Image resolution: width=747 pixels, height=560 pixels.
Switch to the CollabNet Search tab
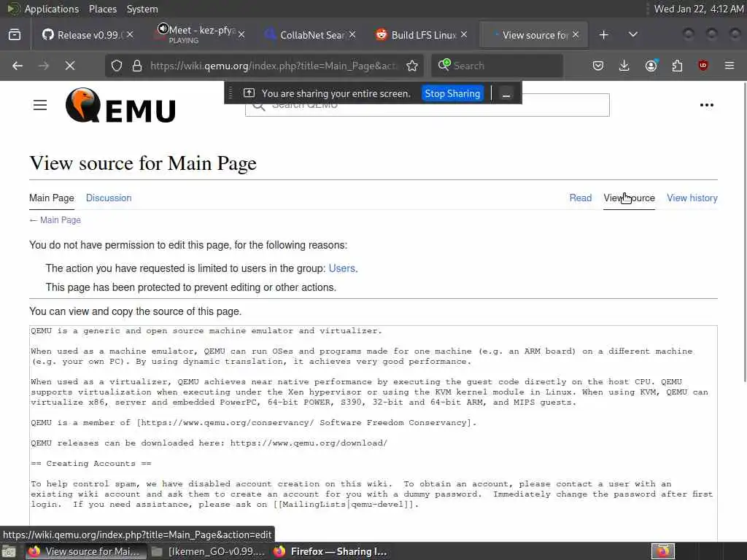click(312, 35)
